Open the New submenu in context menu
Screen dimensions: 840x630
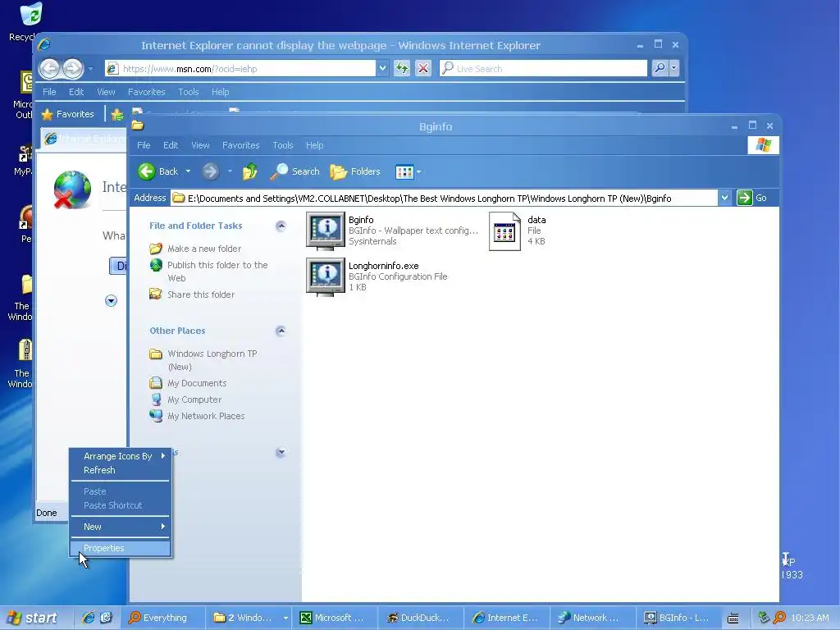[x=121, y=527]
